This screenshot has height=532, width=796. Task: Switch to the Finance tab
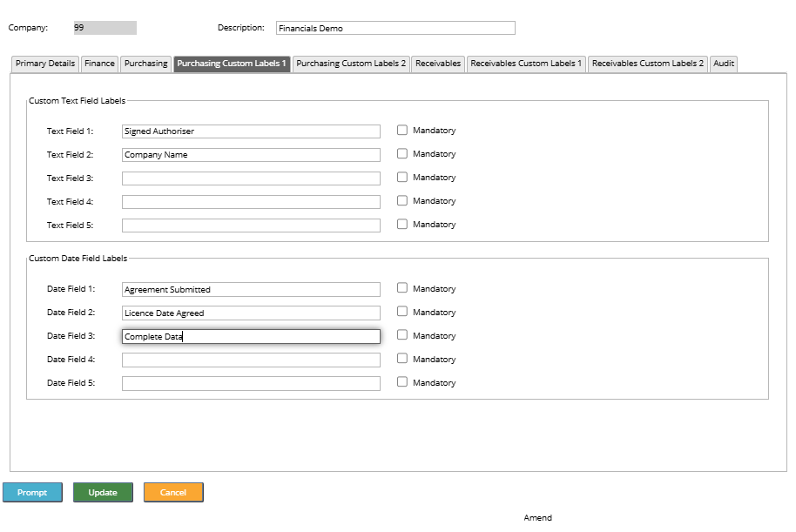click(99, 64)
